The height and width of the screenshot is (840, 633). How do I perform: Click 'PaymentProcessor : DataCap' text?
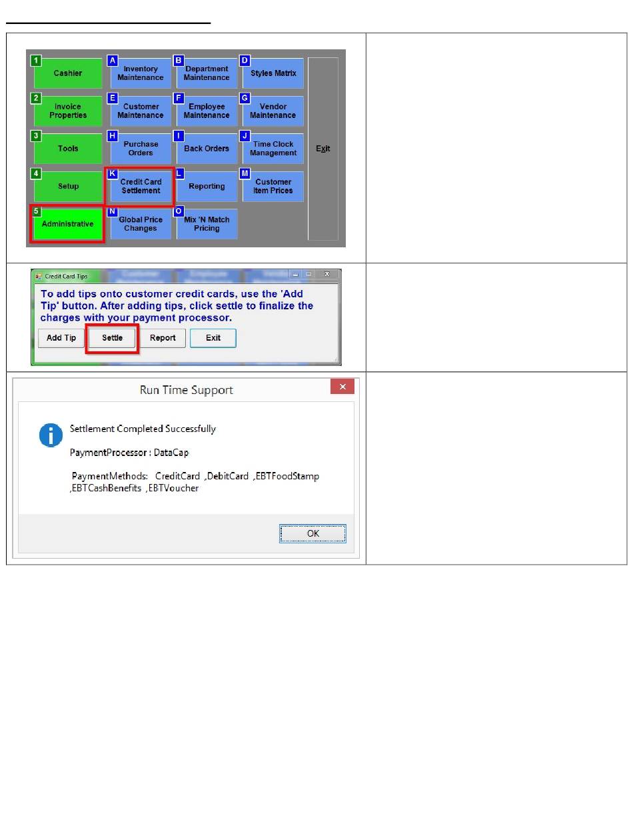coord(129,453)
